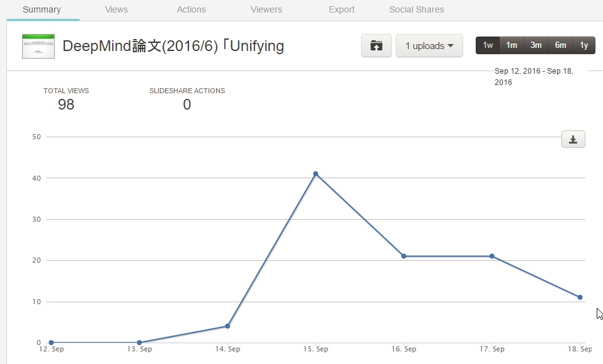Select the 6m time range
603x364 pixels.
pyautogui.click(x=560, y=45)
